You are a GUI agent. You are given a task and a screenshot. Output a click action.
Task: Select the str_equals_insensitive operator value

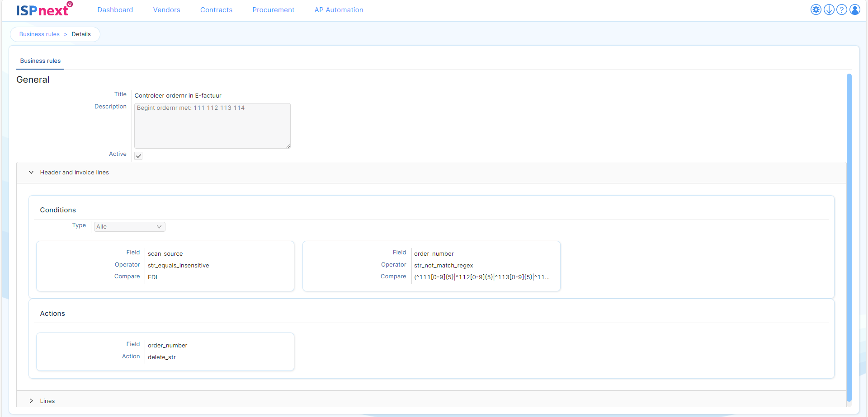(x=178, y=266)
